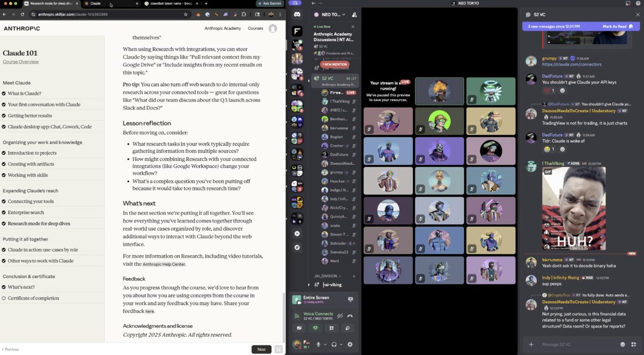The width and height of the screenshot is (644, 355).
Task: Open Anthropic Academy header link
Action: (223, 28)
